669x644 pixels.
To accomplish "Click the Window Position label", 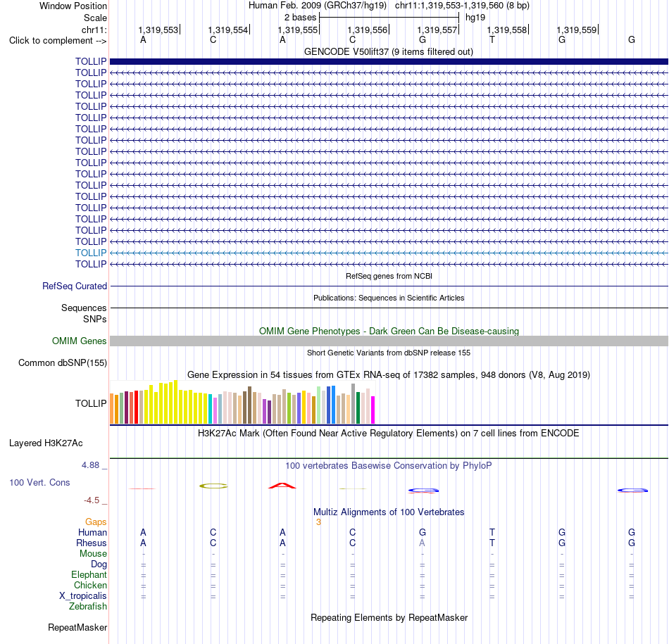I will point(73,6).
